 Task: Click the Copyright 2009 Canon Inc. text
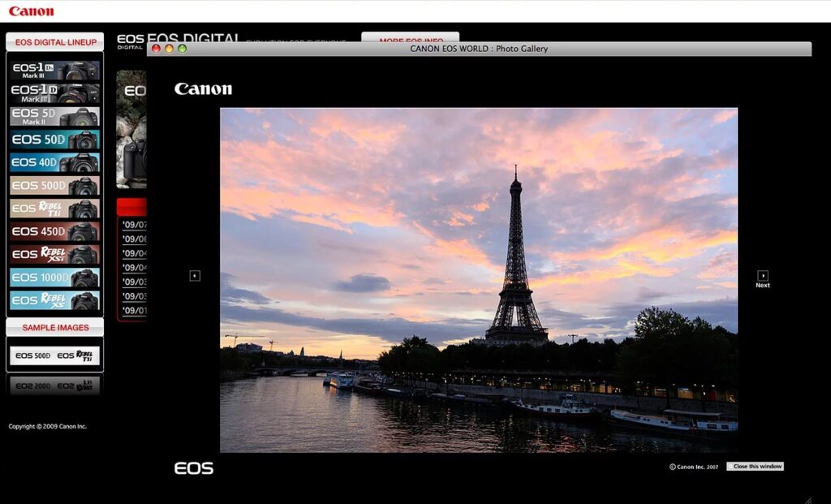[48, 426]
